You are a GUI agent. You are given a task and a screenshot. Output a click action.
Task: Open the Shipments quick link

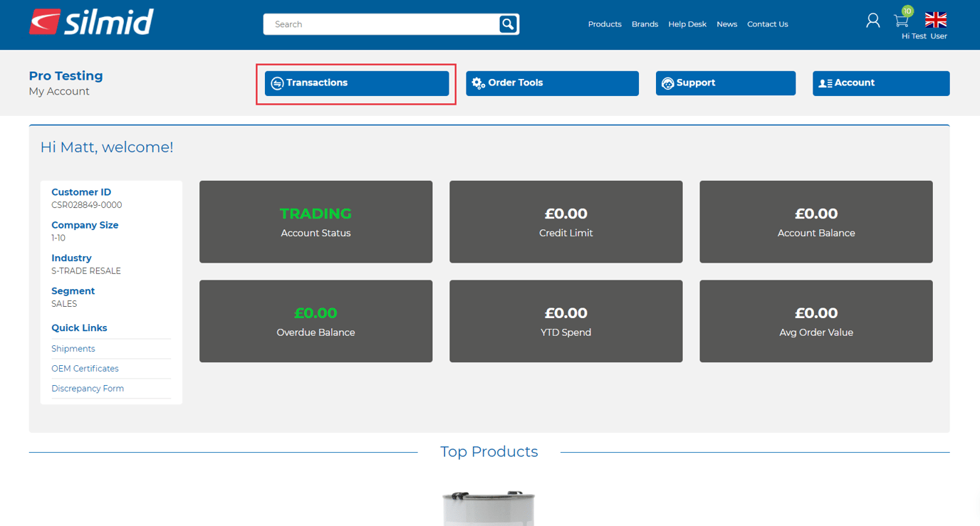(x=73, y=349)
